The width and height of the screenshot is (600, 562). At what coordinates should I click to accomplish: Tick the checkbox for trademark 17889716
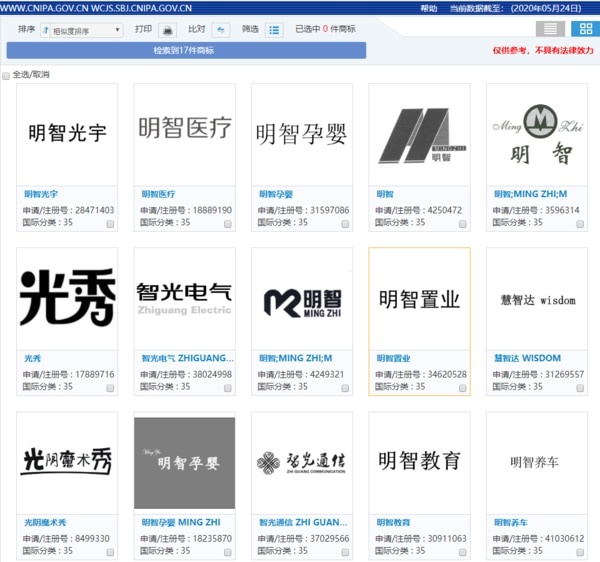[110, 388]
